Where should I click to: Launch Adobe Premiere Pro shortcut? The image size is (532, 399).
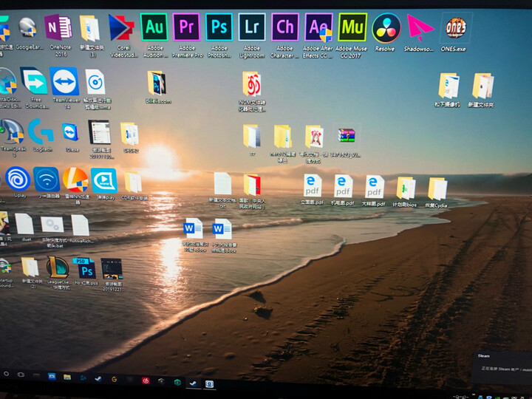[186, 27]
